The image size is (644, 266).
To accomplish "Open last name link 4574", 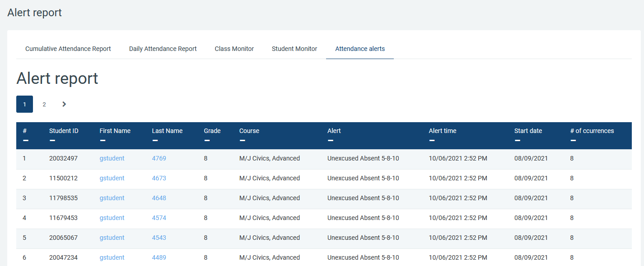I will pyautogui.click(x=159, y=218).
